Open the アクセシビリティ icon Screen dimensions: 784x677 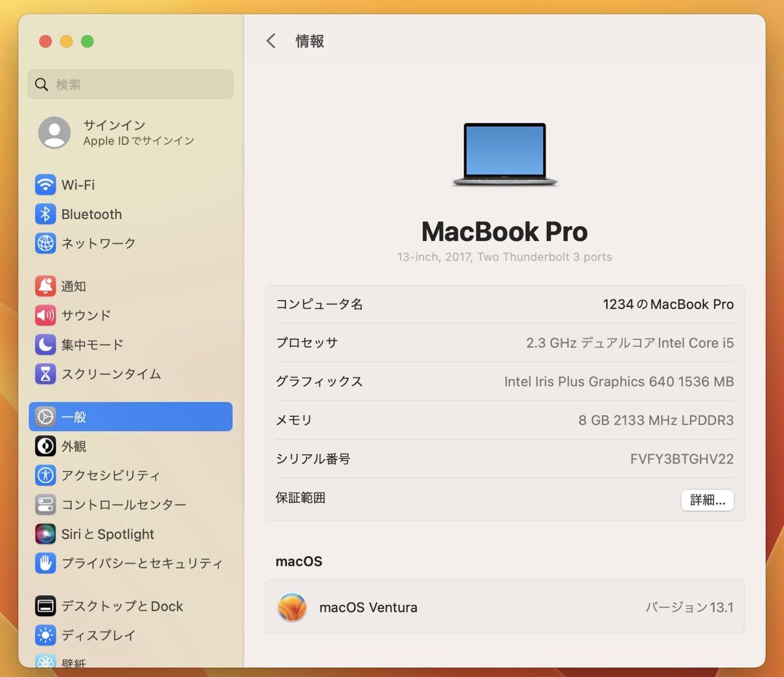pyautogui.click(x=45, y=475)
